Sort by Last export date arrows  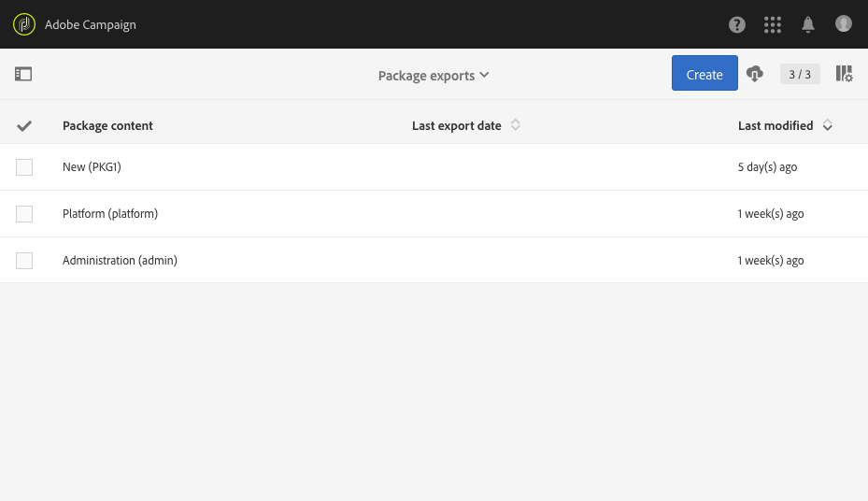coord(516,125)
